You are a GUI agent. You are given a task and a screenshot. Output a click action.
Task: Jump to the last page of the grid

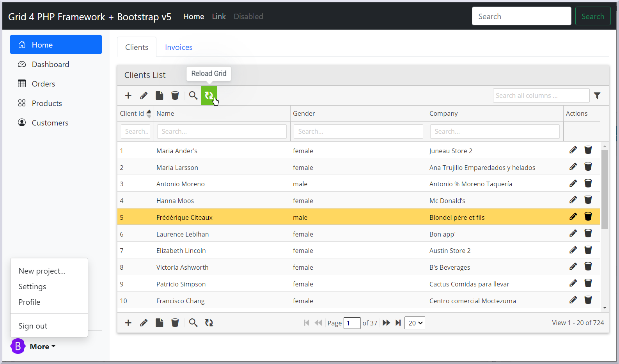click(x=398, y=323)
